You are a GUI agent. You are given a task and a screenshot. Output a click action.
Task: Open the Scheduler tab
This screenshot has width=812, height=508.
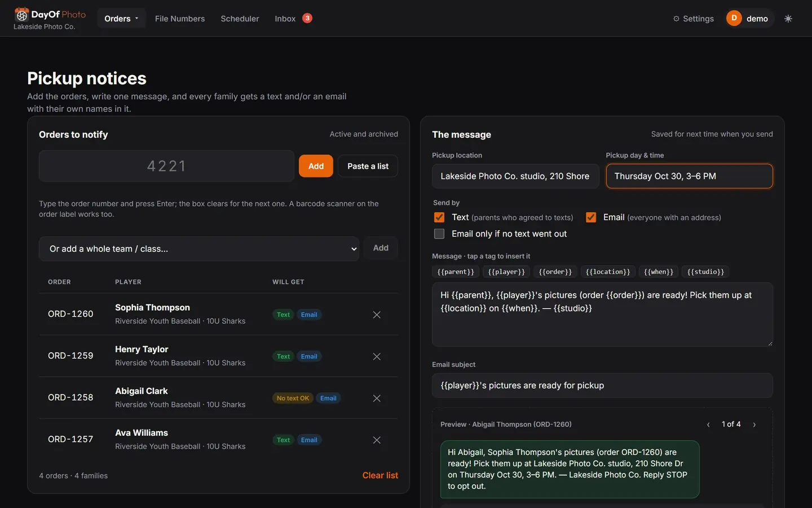coord(240,19)
